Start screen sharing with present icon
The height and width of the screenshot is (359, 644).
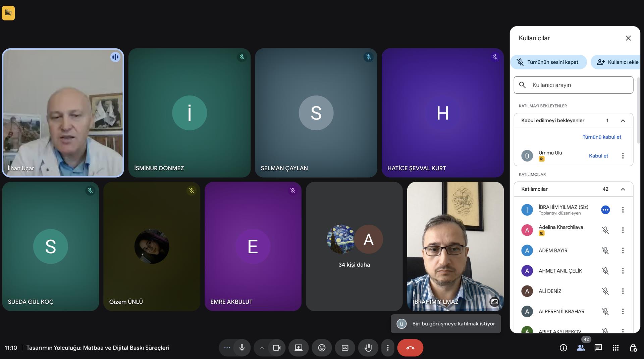click(x=298, y=348)
